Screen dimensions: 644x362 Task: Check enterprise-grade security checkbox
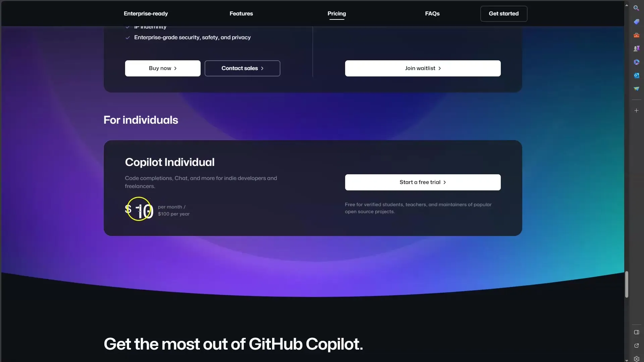127,37
